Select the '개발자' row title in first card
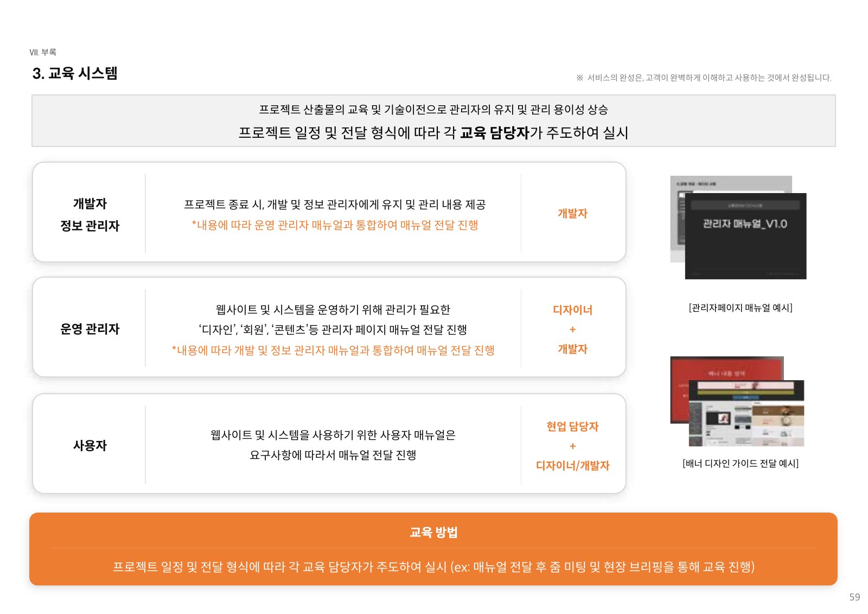 90,203
